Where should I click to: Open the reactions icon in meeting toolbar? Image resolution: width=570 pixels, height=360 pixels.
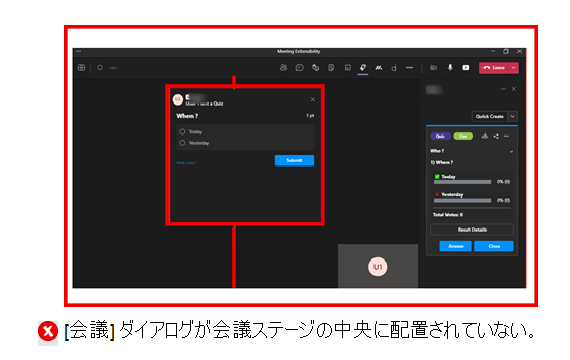pyautogui.click(x=315, y=68)
